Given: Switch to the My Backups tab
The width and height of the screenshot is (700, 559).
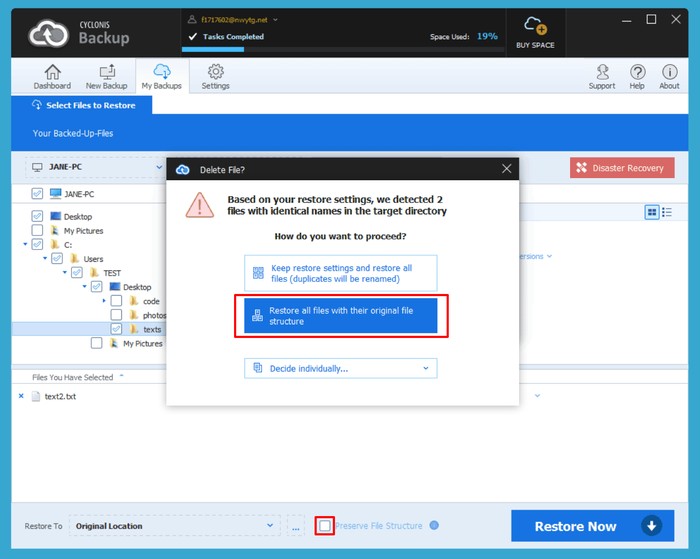Looking at the screenshot, I should tap(161, 77).
